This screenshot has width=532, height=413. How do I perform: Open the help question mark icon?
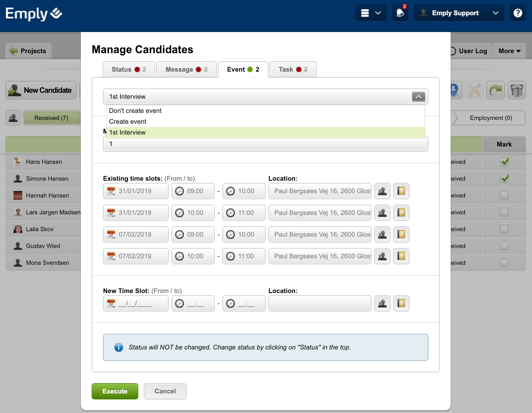coord(518,13)
